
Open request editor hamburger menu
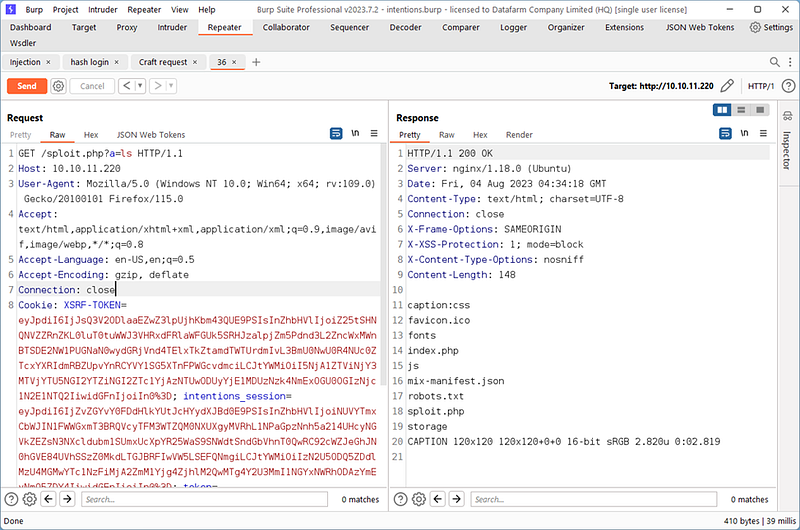point(374,134)
